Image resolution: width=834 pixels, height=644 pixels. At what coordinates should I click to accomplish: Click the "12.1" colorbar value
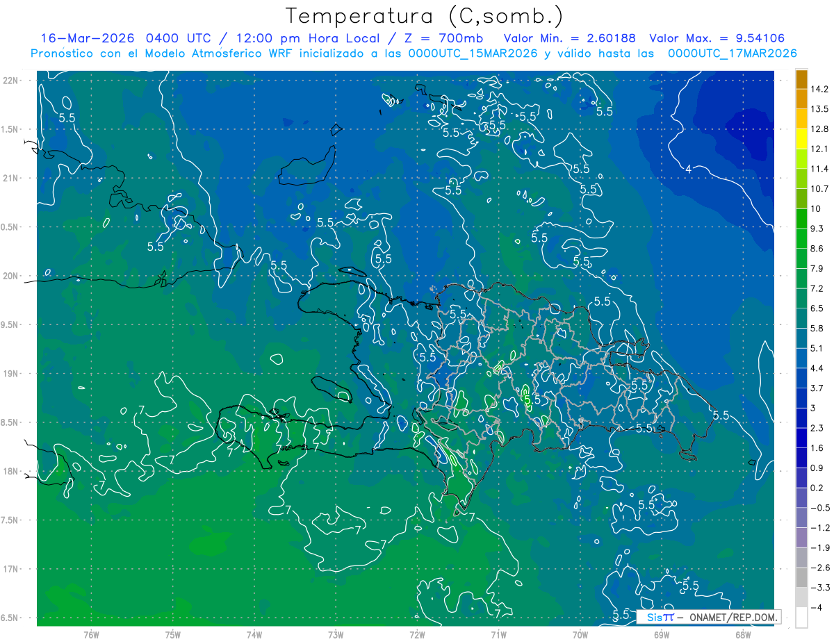819,149
